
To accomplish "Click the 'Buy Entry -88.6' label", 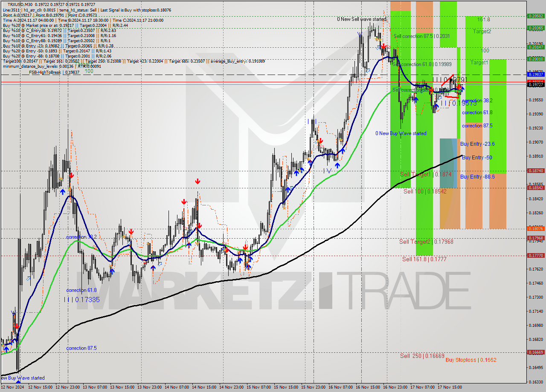I will pos(477,177).
